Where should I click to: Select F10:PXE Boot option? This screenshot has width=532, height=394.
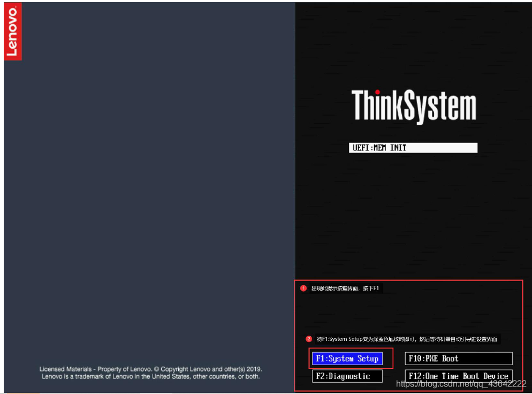458,358
